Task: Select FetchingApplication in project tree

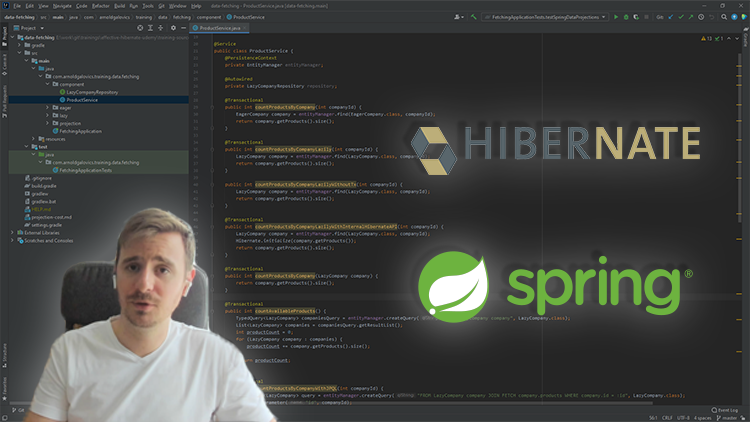Action: [x=80, y=131]
